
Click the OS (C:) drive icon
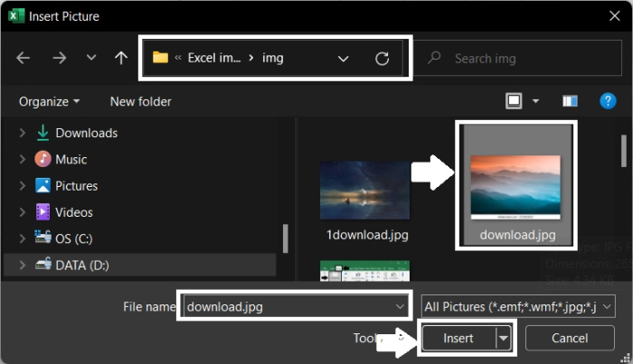(x=43, y=237)
